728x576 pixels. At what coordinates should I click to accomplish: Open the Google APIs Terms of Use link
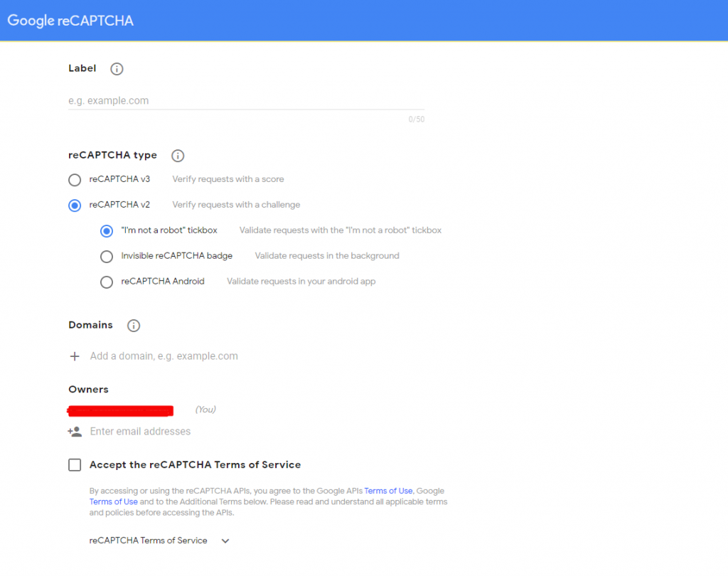point(388,491)
